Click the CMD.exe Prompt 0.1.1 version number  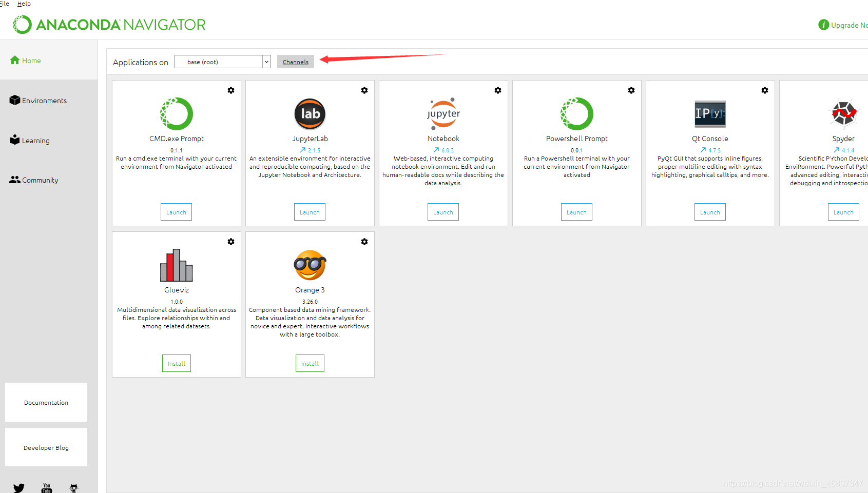pos(177,150)
